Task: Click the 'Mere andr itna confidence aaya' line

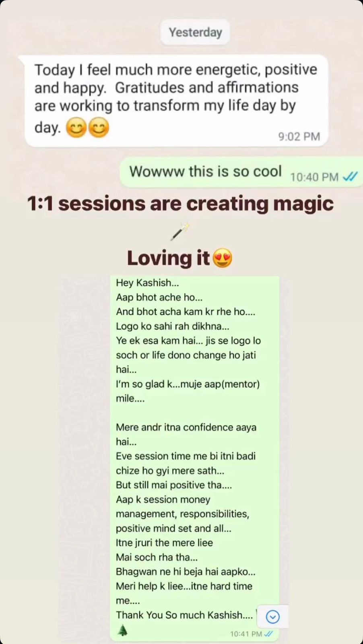Action: tap(186, 427)
